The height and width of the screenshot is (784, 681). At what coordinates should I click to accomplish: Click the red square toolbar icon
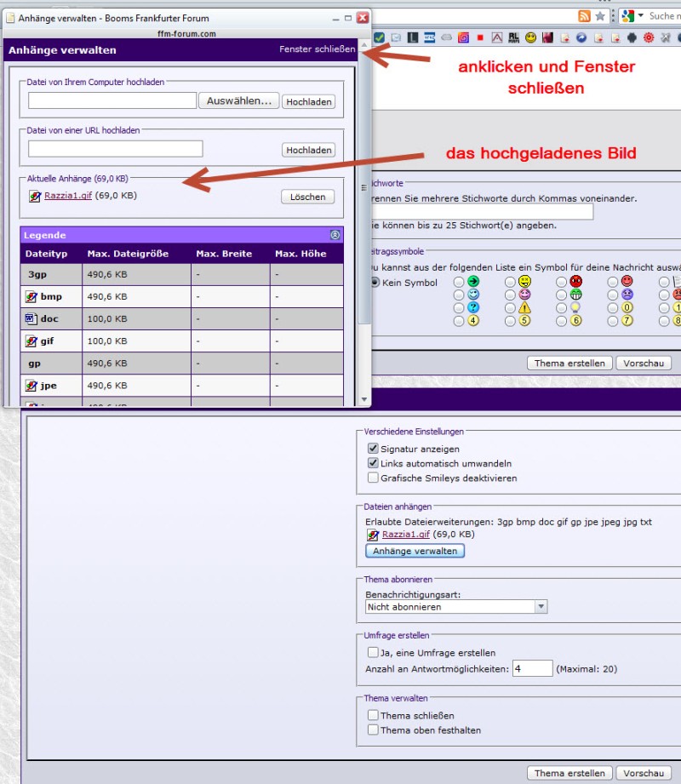[x=480, y=37]
